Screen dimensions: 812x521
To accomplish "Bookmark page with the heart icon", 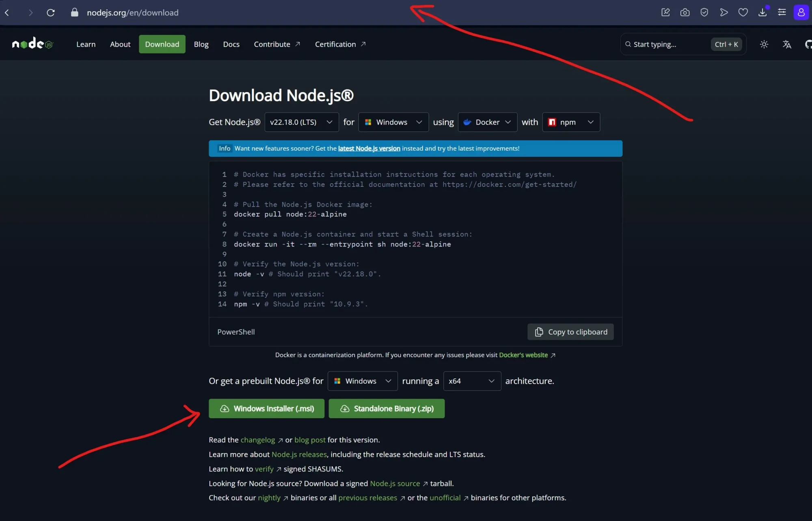I will tap(743, 13).
